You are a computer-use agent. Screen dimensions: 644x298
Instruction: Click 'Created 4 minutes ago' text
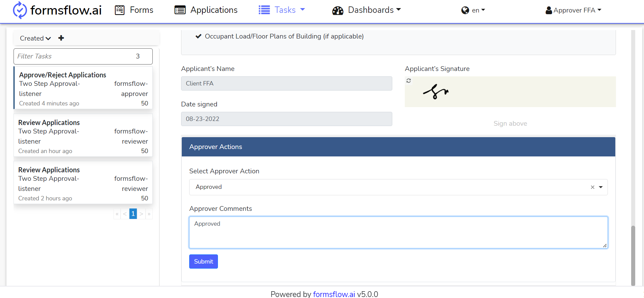pyautogui.click(x=49, y=103)
